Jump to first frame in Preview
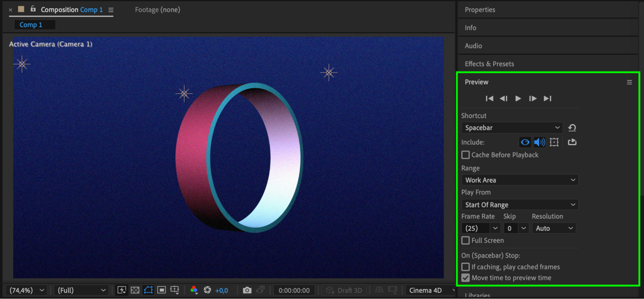The width and height of the screenshot is (644, 299). click(489, 98)
